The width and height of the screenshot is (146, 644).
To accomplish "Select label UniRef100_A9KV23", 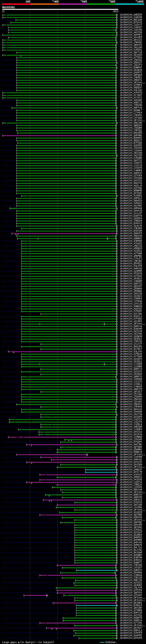I will [131, 500].
